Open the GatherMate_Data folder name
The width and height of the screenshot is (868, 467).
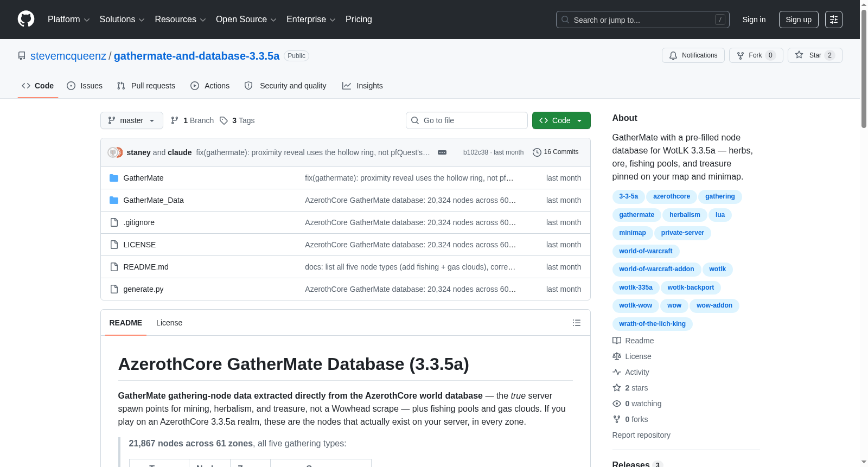(154, 200)
